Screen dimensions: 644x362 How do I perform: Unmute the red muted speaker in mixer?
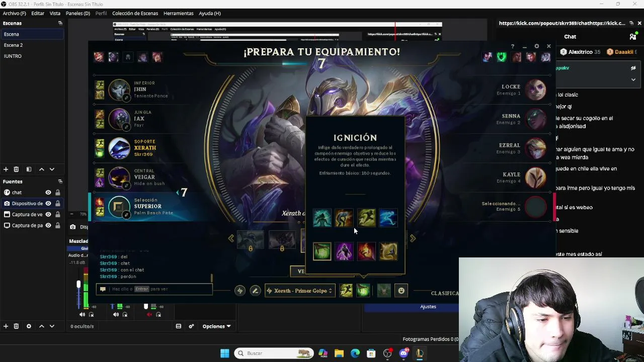[x=149, y=315]
